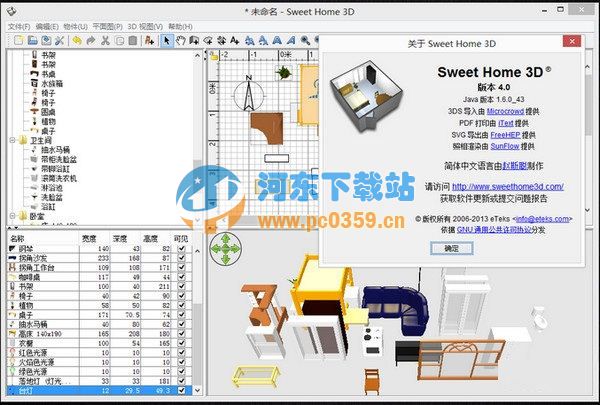The height and width of the screenshot is (405, 600).
Task: Open the http://www.sweethome3d.com/ link
Action: [508, 187]
